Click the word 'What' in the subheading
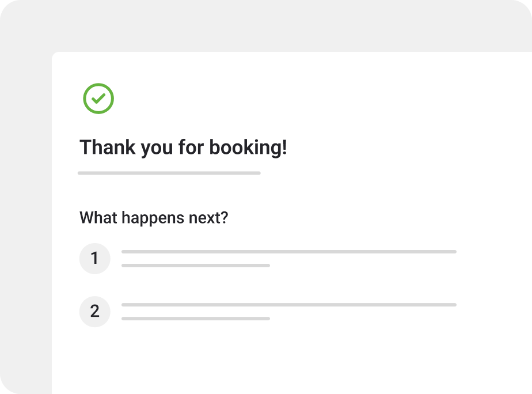532x394 pixels. (x=95, y=218)
